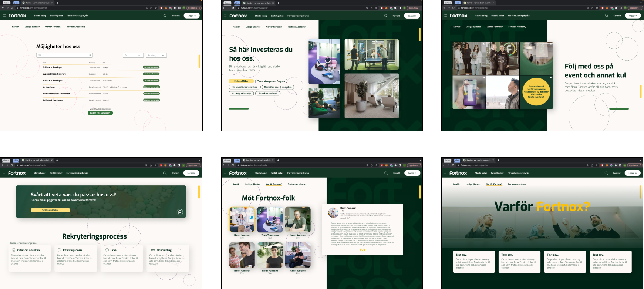Image resolution: width=644 pixels, height=289 pixels.
Task: Click Kontakt link in Möt Fortnox-folk window
Action: (397, 173)
